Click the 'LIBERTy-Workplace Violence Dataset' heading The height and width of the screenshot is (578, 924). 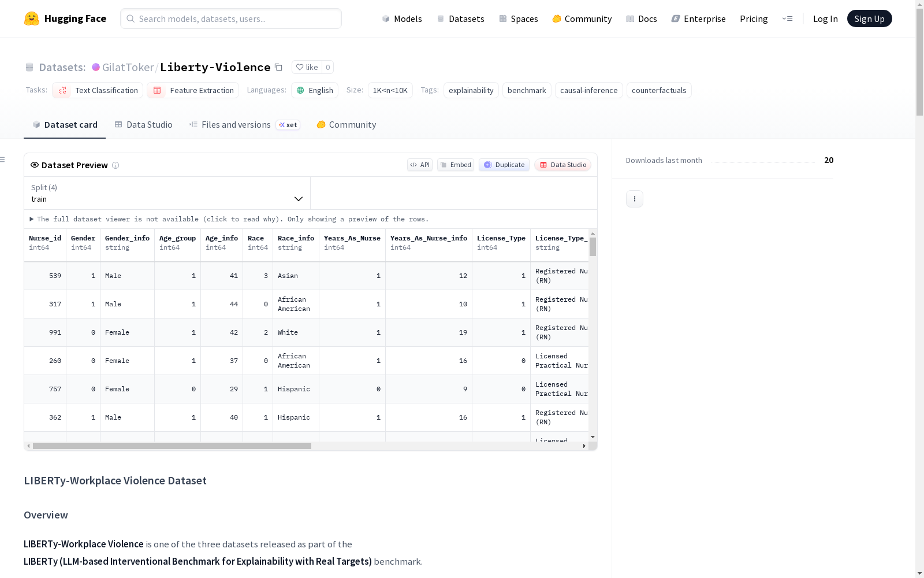point(115,481)
